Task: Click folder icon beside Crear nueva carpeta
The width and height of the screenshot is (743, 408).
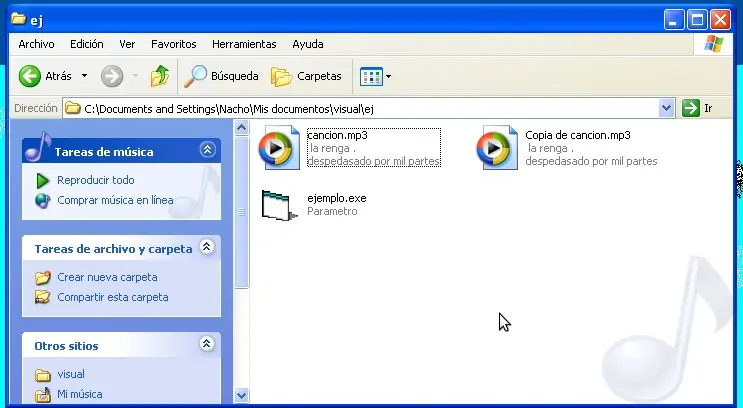Action: [x=43, y=278]
